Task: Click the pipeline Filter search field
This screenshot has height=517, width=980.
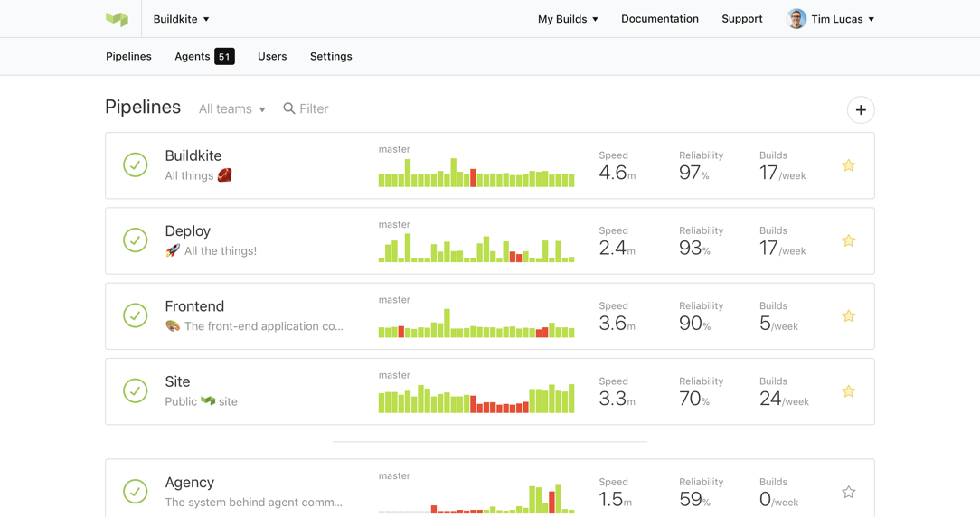Action: tap(314, 109)
